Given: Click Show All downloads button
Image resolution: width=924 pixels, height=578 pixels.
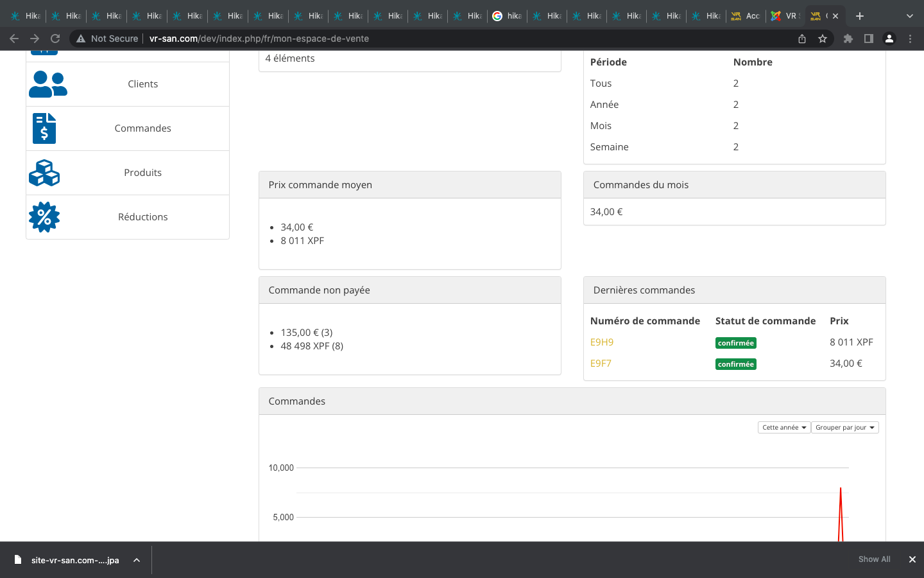Looking at the screenshot, I should tap(874, 559).
